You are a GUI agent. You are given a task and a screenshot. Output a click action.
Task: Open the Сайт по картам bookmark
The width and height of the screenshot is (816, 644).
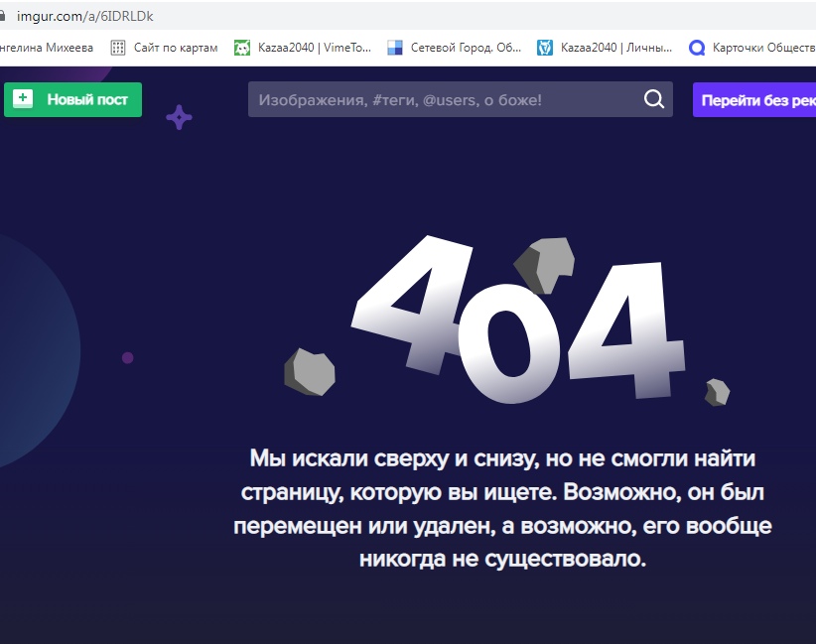[x=175, y=48]
